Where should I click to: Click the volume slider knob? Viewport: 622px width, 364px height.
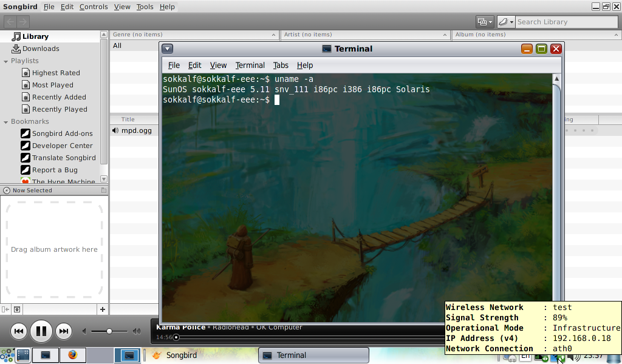[x=109, y=331]
